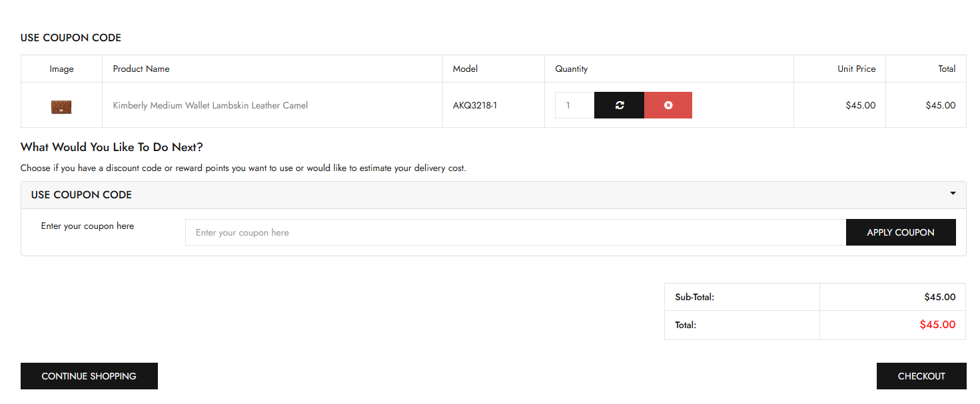
Task: Remove the wallet with red X button
Action: pyautogui.click(x=668, y=105)
